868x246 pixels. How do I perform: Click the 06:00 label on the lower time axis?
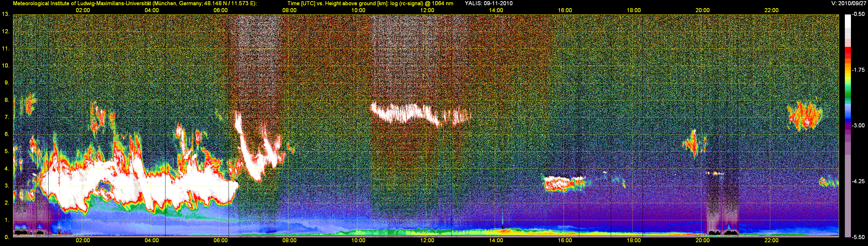[221, 241]
